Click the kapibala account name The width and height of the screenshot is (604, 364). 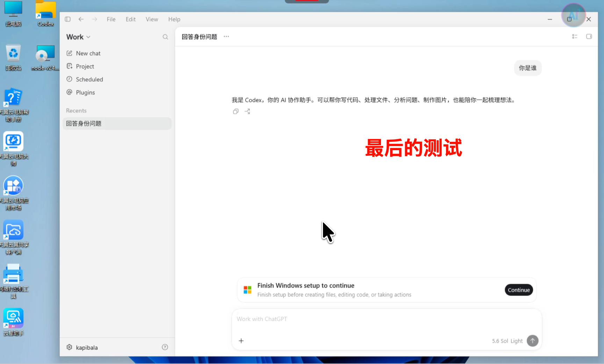87,348
